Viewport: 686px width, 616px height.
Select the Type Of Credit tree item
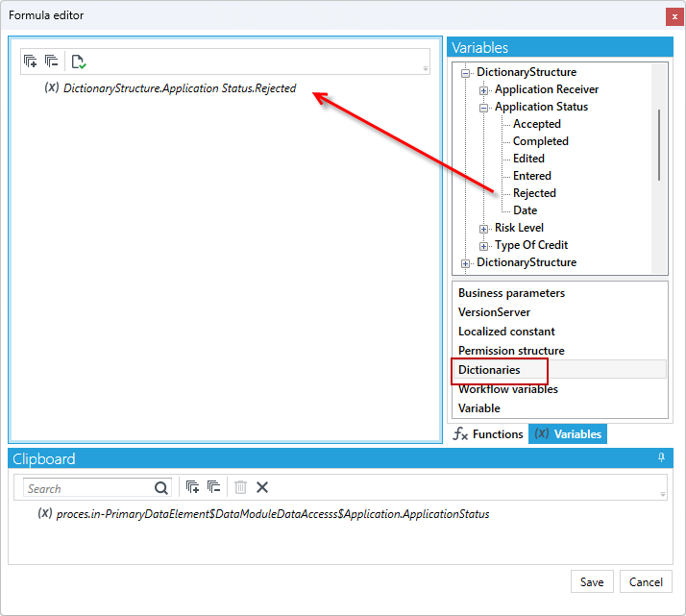531,245
